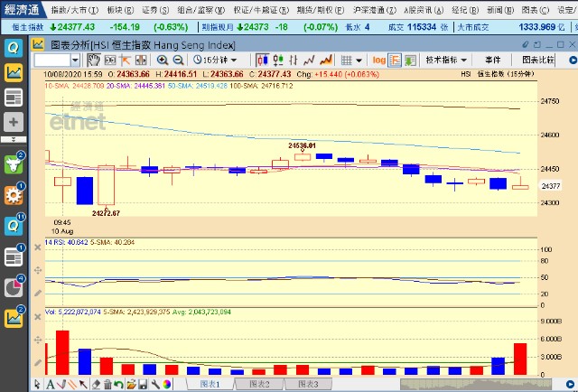
Task: Click the trash delete drawing tool
Action: pyautogui.click(x=107, y=385)
